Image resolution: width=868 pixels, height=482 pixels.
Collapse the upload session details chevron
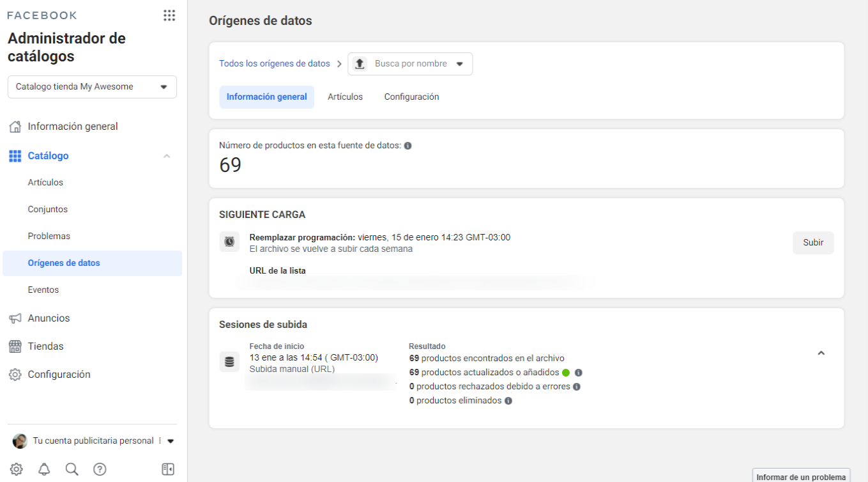click(821, 353)
